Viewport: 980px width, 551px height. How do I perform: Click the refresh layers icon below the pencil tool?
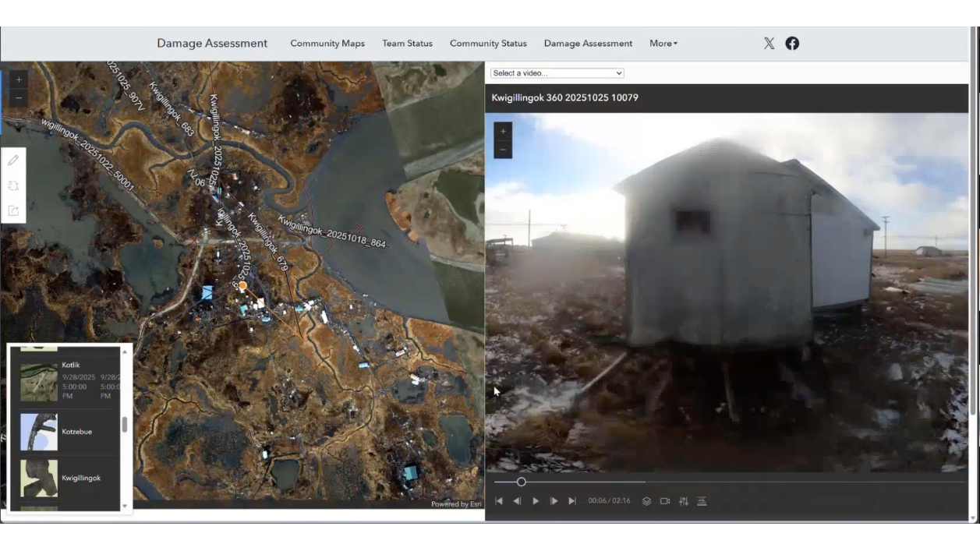12,185
